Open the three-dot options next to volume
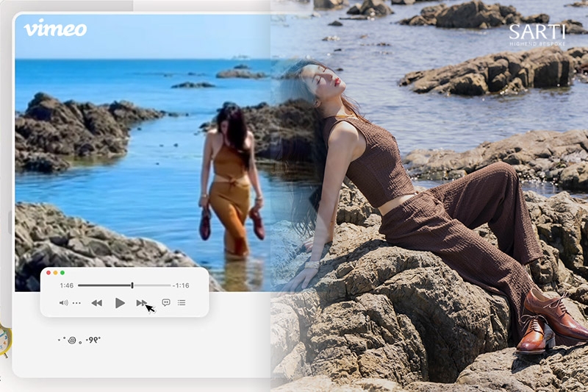 (76, 303)
